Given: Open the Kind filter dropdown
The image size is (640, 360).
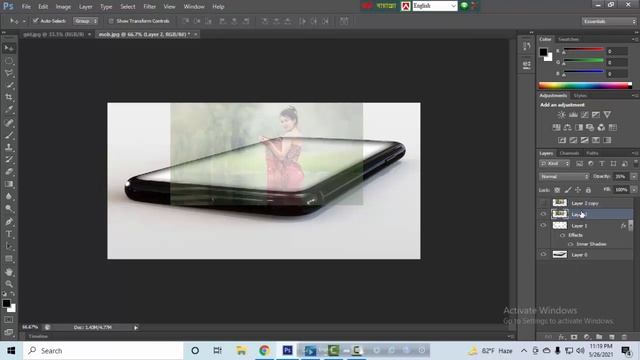Looking at the screenshot, I should (x=554, y=164).
